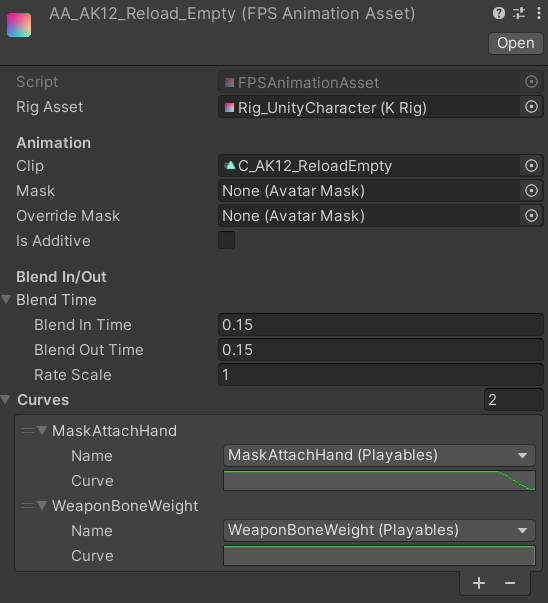The image size is (548, 603).
Task: Click the object picker for Rig Asset
Action: (531, 107)
